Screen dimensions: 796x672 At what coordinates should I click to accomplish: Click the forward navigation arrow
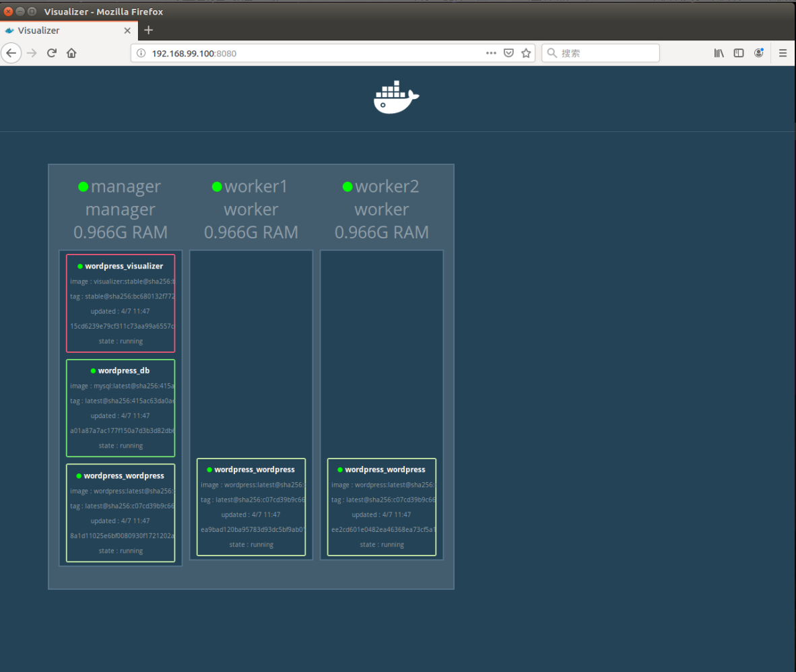[x=32, y=53]
